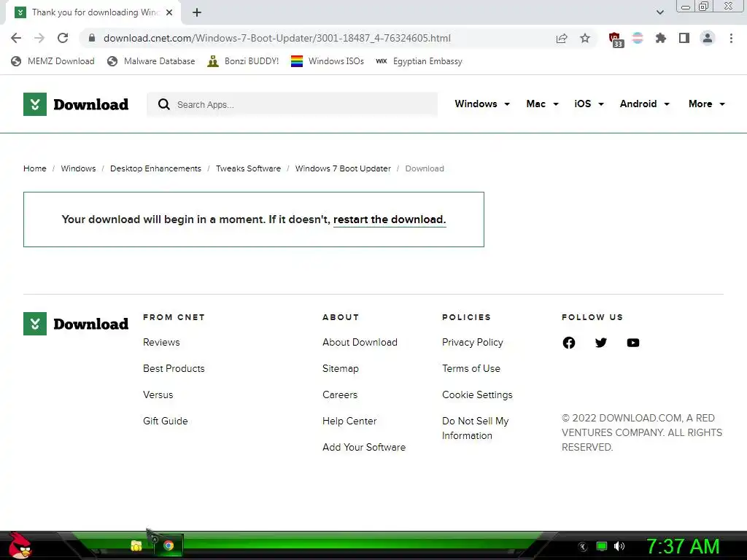Click the address bar URL

(x=276, y=38)
